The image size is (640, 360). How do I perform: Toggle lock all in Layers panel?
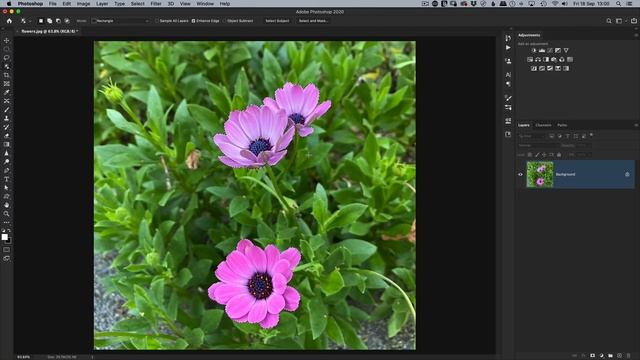tap(559, 155)
